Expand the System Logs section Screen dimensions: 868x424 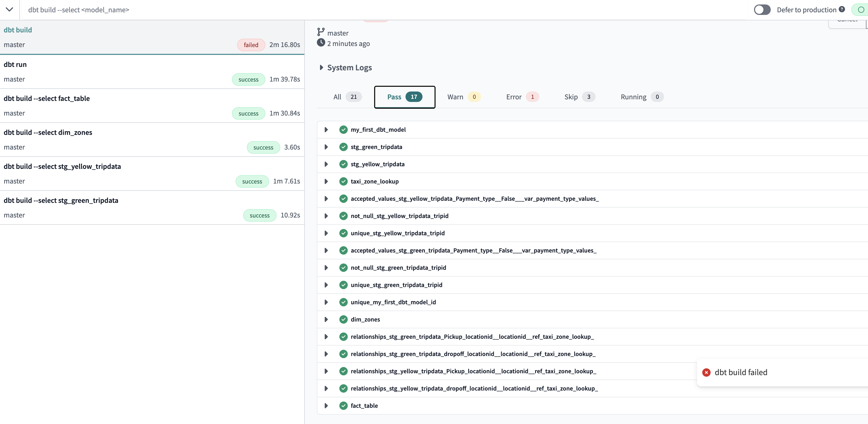pos(346,68)
